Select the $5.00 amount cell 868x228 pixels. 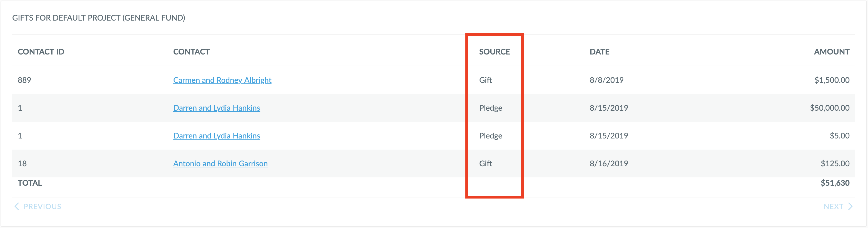839,136
